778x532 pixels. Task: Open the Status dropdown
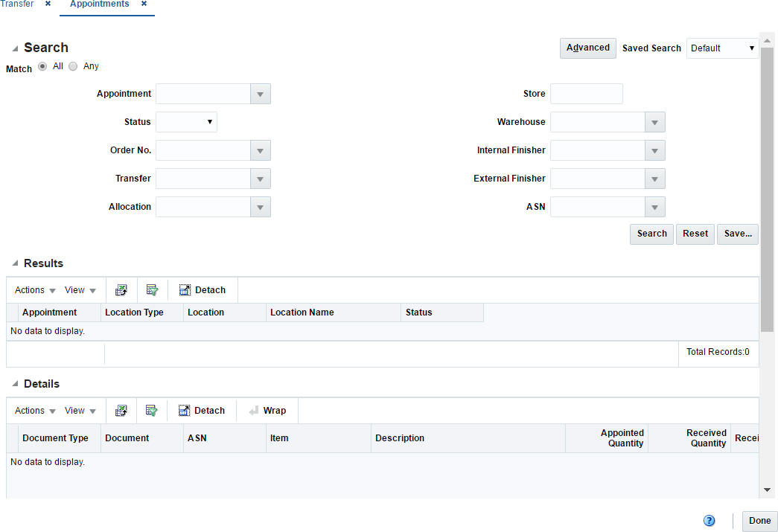(x=186, y=122)
